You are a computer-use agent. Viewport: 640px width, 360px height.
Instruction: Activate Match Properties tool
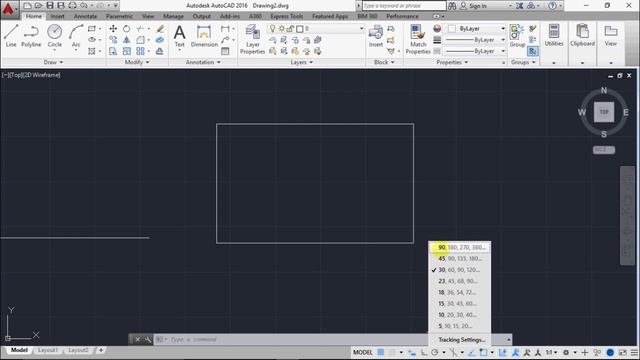point(418,39)
